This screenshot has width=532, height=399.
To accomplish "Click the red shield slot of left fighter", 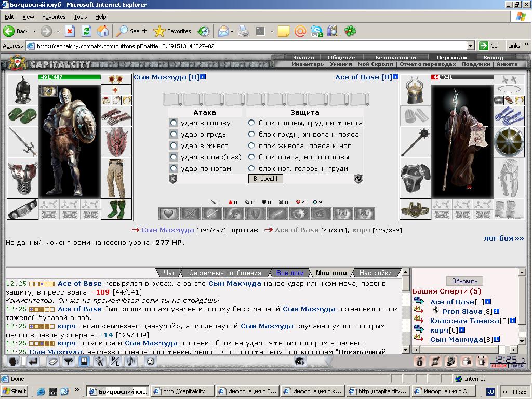I will tap(116, 142).
